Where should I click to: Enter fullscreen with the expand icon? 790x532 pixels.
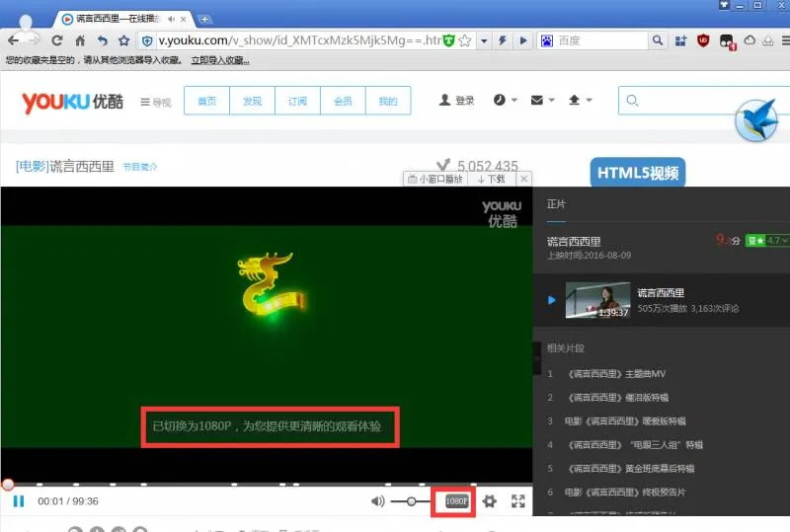pos(517,501)
